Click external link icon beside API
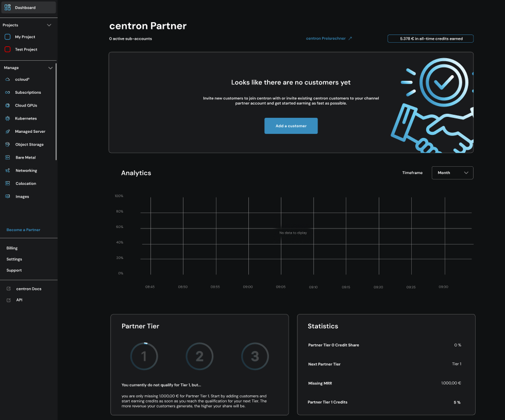 pyautogui.click(x=9, y=300)
